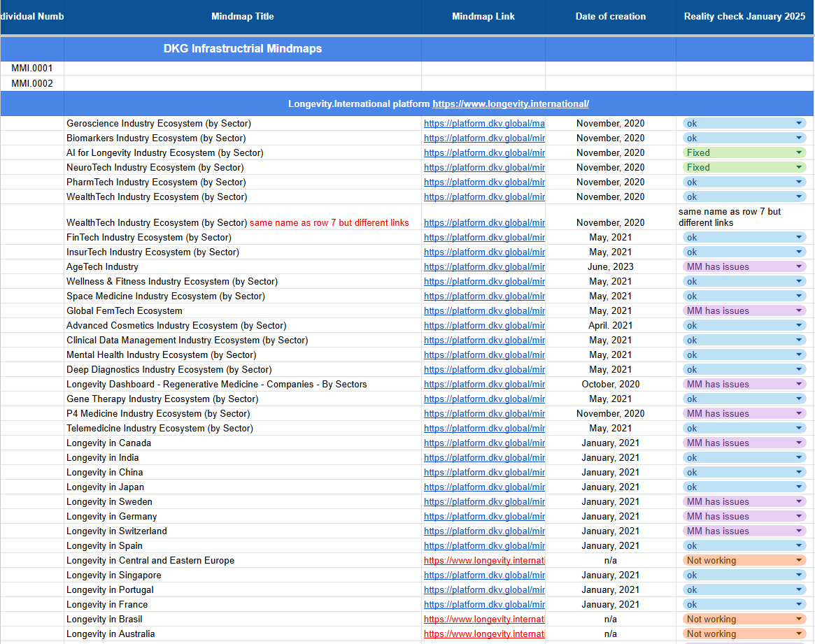Select the MMI.0001 cell
The image size is (815, 644).
pos(32,69)
